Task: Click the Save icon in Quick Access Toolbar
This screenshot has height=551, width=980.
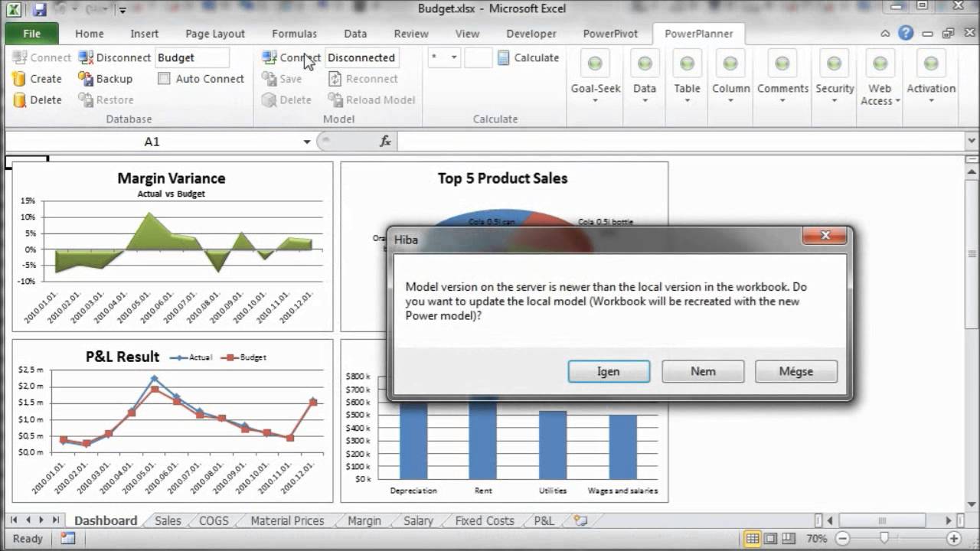Action: pyautogui.click(x=40, y=10)
